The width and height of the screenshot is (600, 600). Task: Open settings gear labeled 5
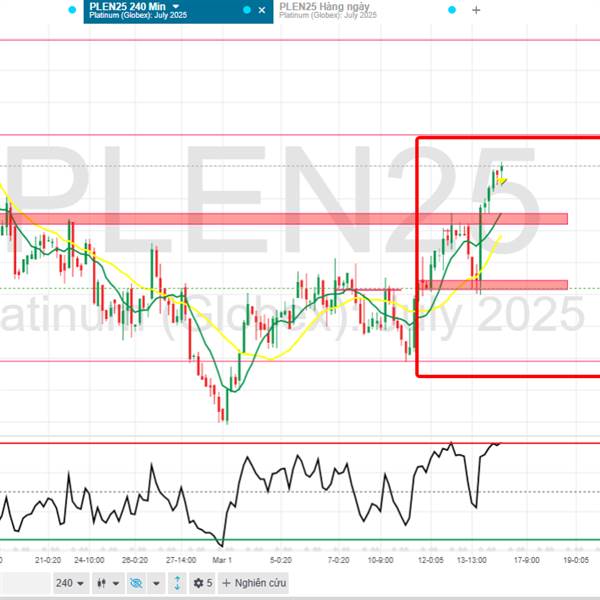point(202,583)
